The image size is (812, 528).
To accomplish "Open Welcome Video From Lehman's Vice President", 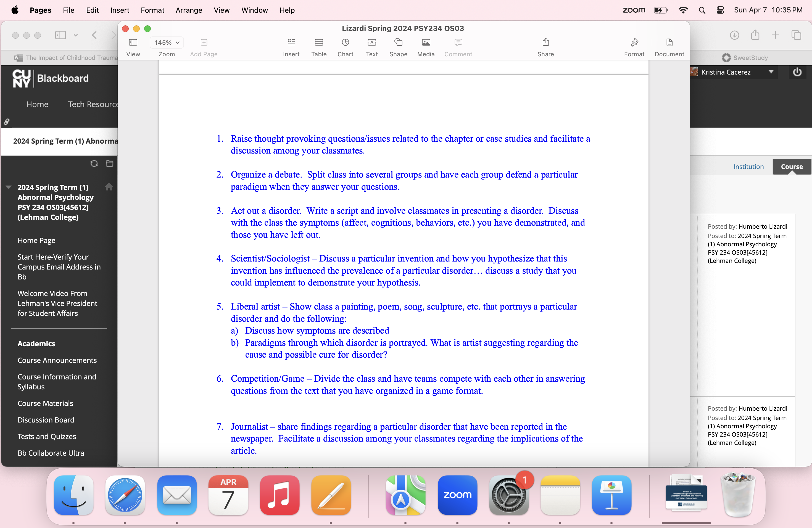I will coord(57,303).
